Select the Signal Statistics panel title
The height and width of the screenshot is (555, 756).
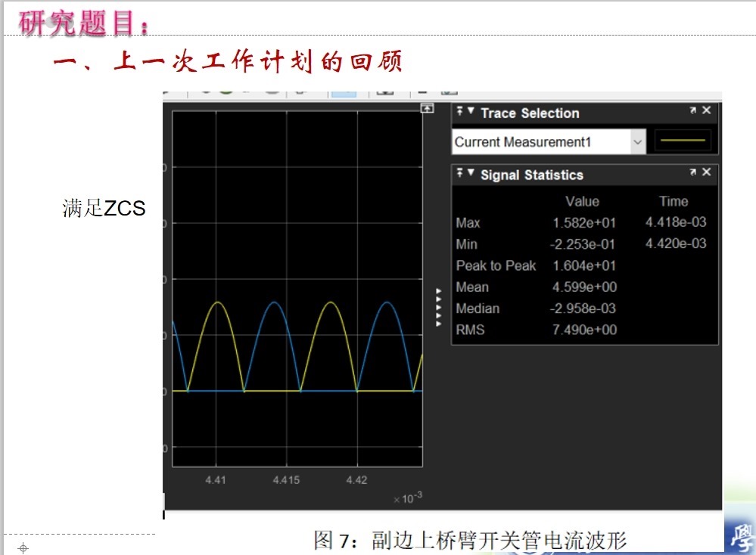[532, 175]
